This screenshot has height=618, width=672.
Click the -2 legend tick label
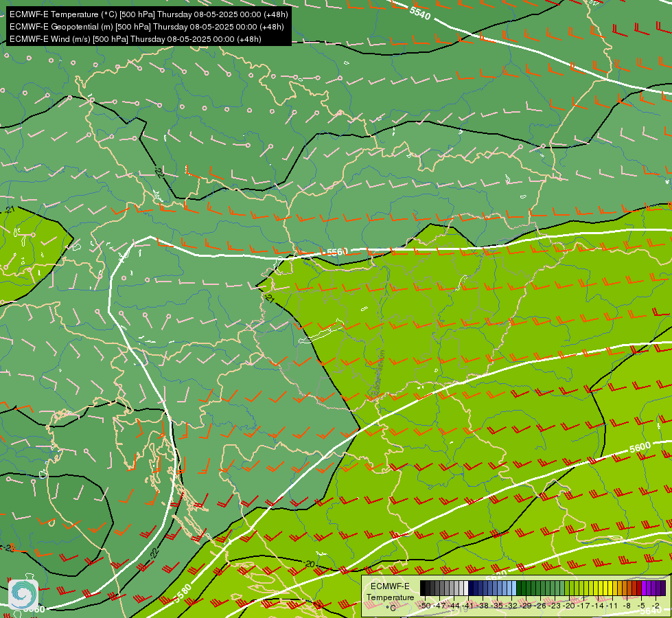click(x=656, y=606)
